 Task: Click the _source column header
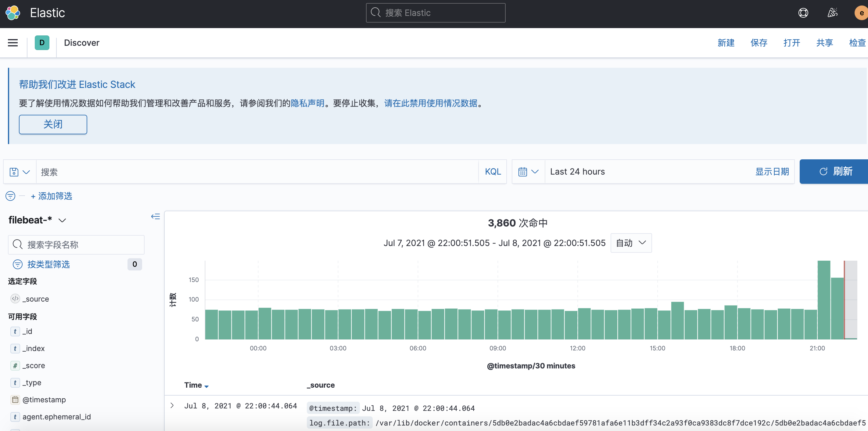coord(321,385)
